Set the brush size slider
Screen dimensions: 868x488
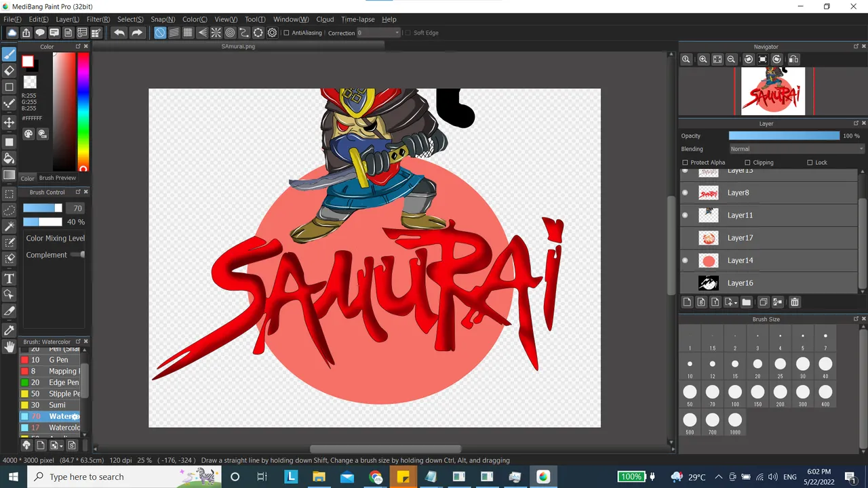click(43, 208)
